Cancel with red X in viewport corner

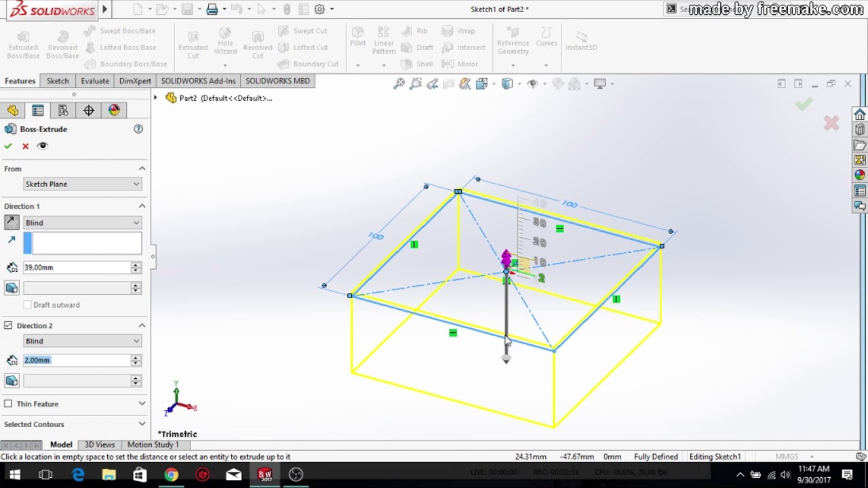[x=831, y=123]
